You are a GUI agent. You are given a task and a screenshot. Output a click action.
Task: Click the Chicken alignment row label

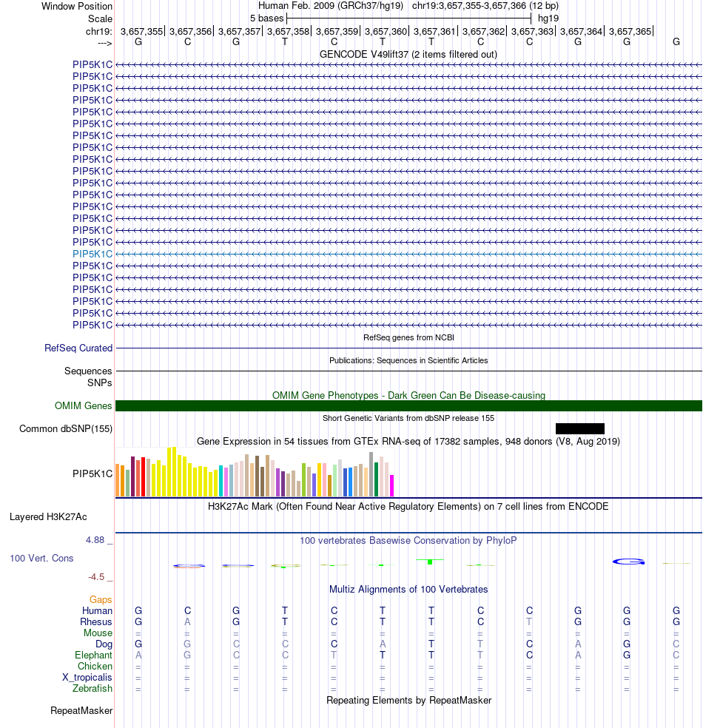point(95,667)
